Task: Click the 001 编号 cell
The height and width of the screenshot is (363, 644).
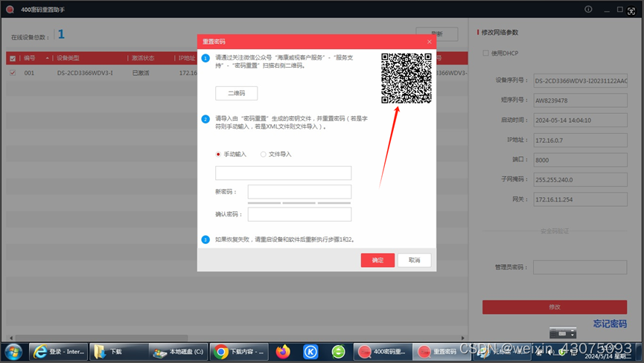Action: [29, 73]
